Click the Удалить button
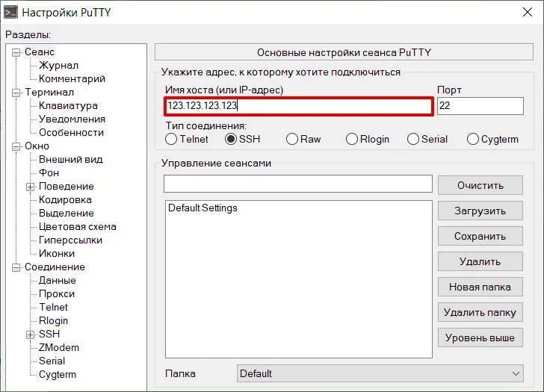The height and width of the screenshot is (392, 544). [480, 261]
